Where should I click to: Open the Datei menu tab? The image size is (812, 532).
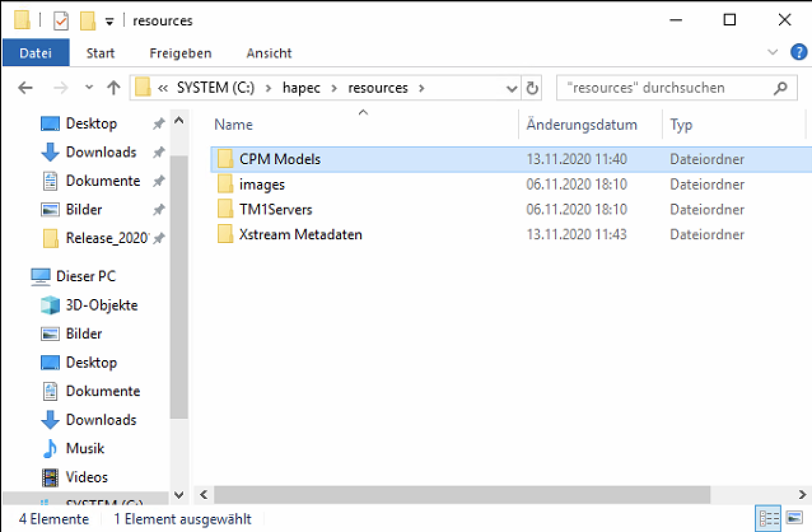coord(36,53)
